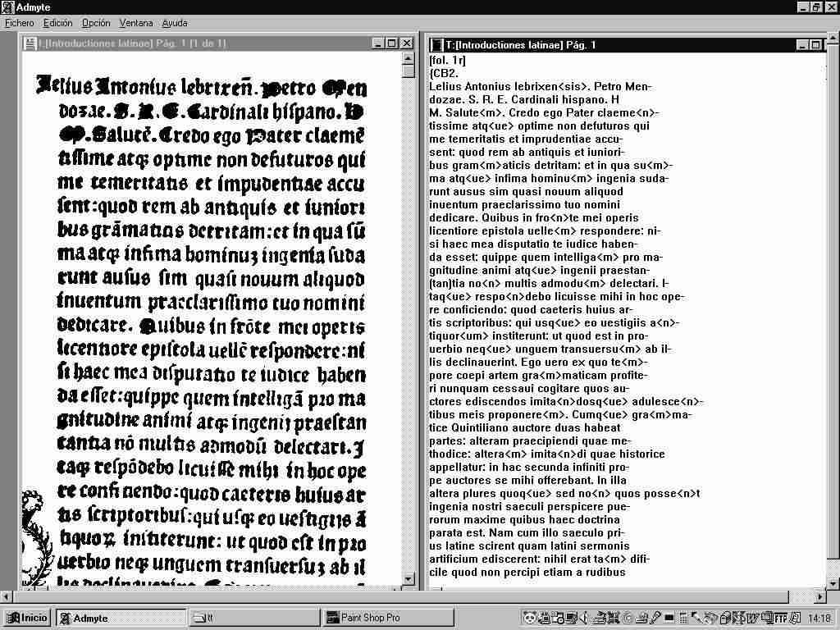Open the Edición menu
Viewport: 840px width, 630px height.
(x=57, y=23)
